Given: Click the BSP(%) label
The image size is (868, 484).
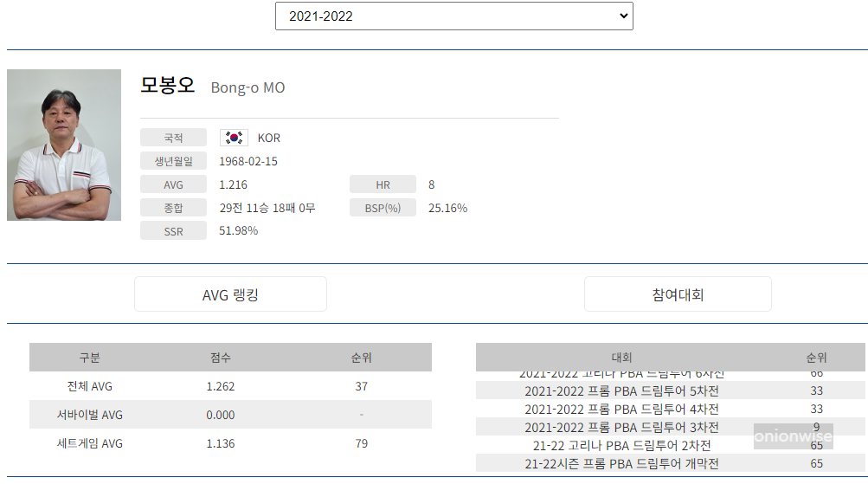Looking at the screenshot, I should click(383, 208).
